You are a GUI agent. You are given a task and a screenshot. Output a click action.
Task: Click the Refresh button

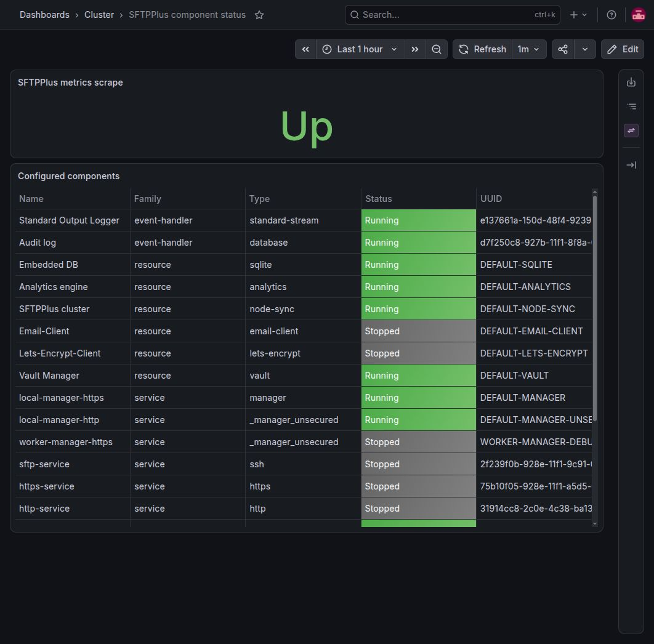[x=483, y=49]
